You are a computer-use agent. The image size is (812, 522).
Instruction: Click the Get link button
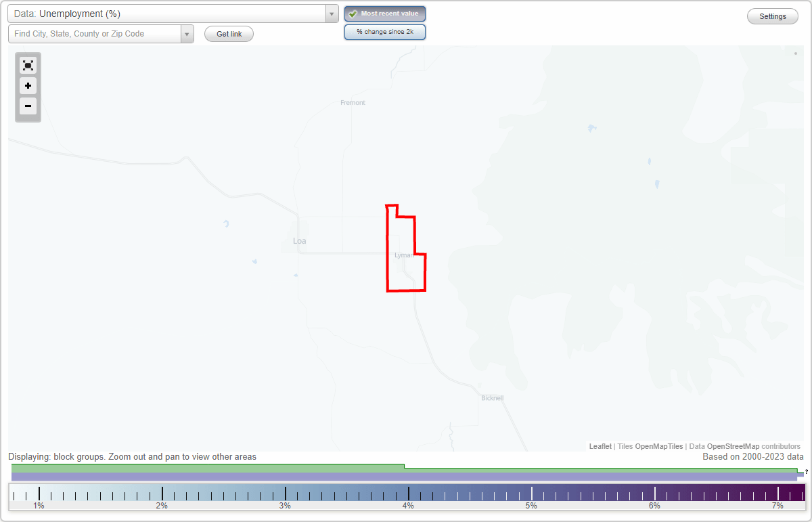click(229, 33)
